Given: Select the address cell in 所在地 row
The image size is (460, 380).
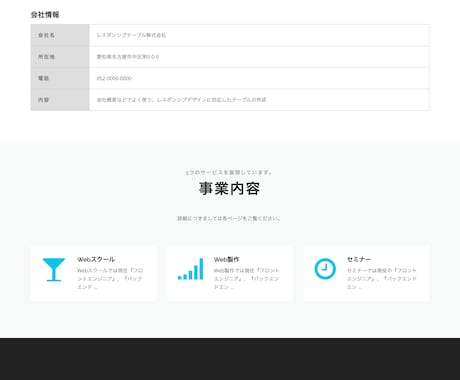Looking at the screenshot, I should 259,57.
